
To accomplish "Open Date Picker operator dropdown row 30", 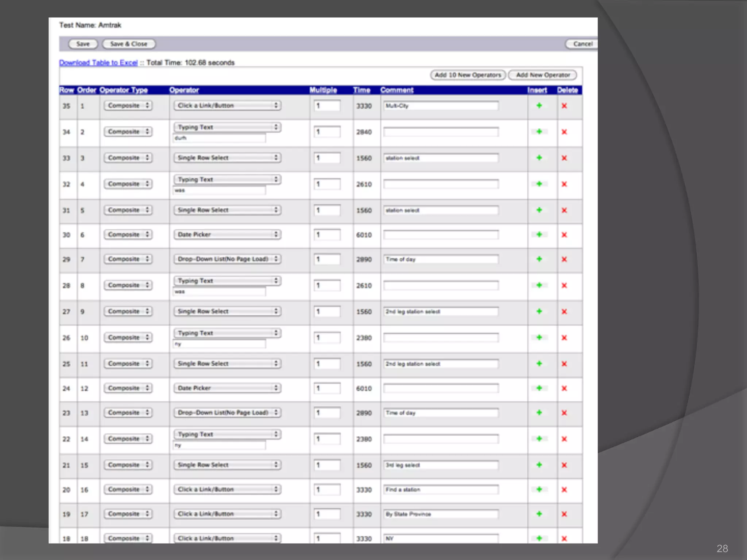I will click(227, 235).
